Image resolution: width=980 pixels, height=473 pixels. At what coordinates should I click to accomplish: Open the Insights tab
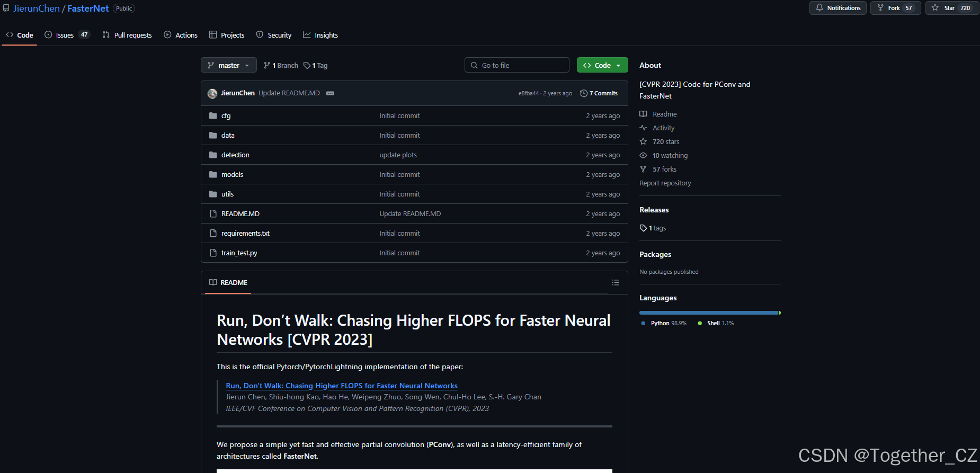tap(320, 35)
